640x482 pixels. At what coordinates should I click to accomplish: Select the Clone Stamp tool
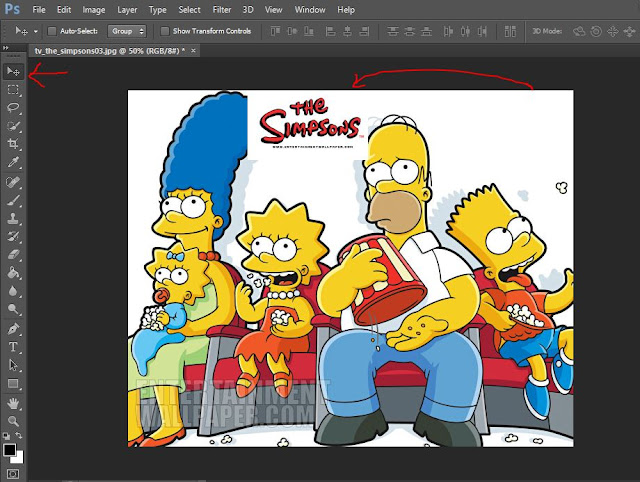pos(13,218)
